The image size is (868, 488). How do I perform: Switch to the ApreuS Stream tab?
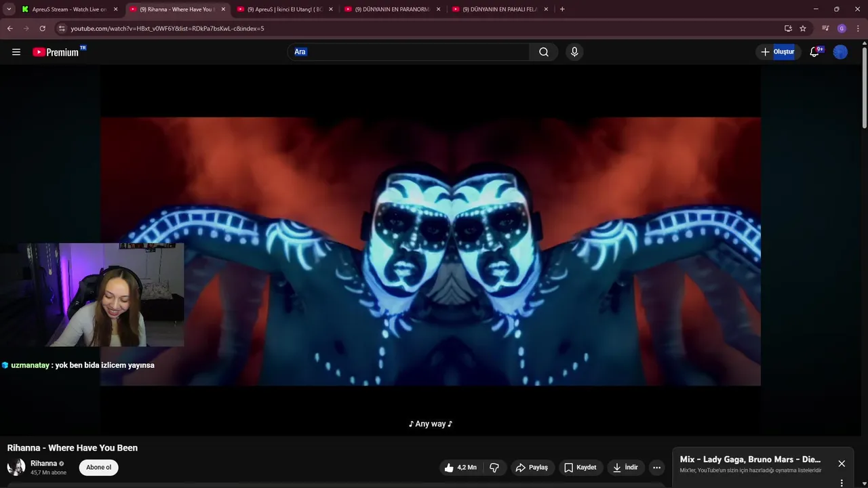(x=68, y=9)
